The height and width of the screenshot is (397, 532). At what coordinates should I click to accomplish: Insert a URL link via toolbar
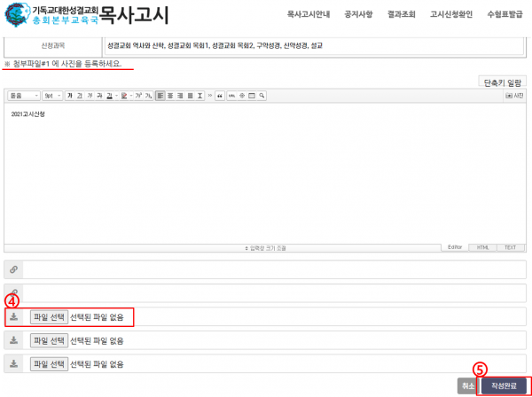pyautogui.click(x=231, y=96)
